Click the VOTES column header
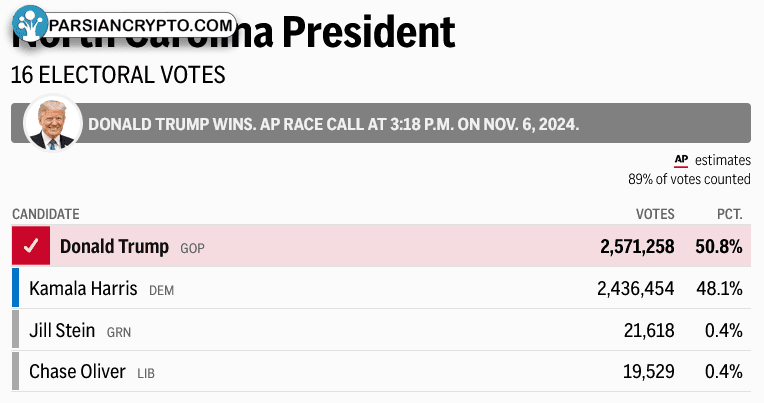Viewport: 764px width, 403px height. coord(655,214)
